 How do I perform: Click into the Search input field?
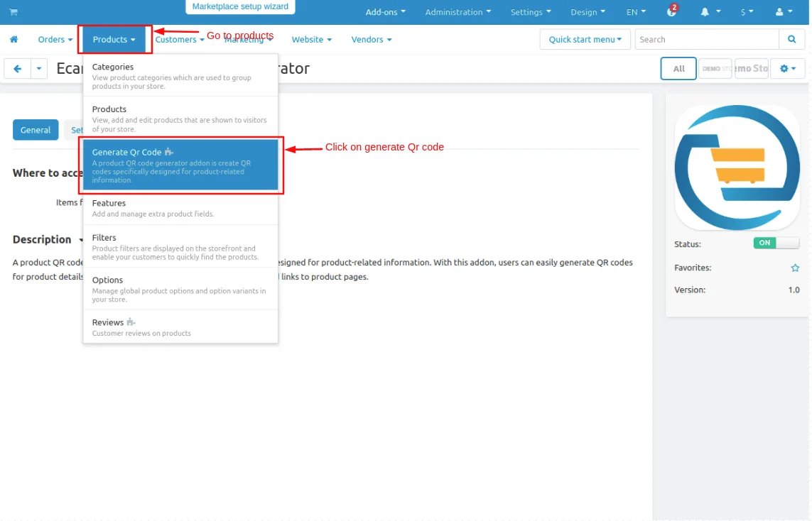click(x=707, y=39)
